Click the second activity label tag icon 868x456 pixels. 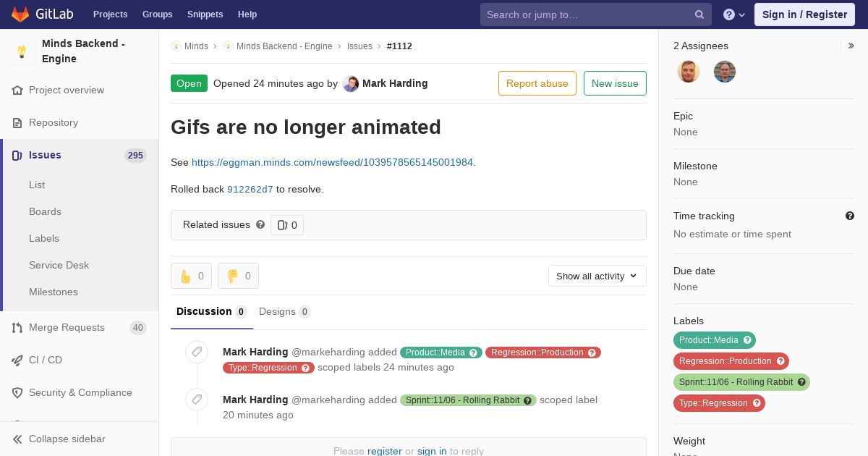click(x=197, y=400)
